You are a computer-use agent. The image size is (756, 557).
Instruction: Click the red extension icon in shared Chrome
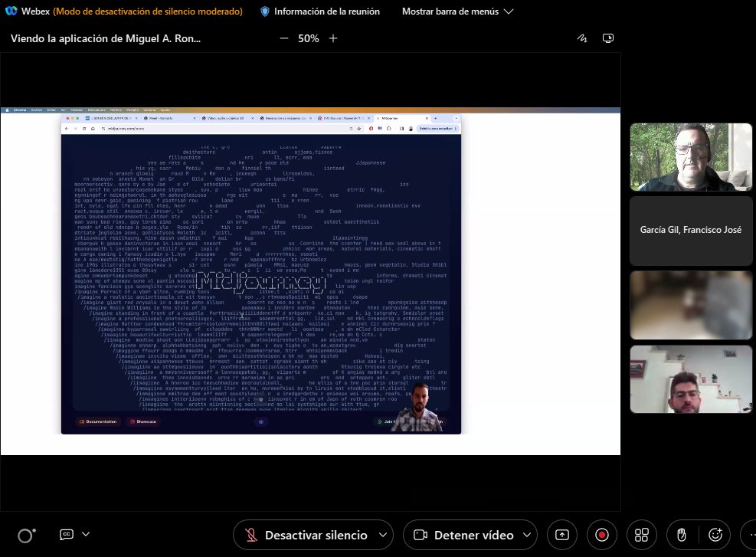click(x=371, y=129)
